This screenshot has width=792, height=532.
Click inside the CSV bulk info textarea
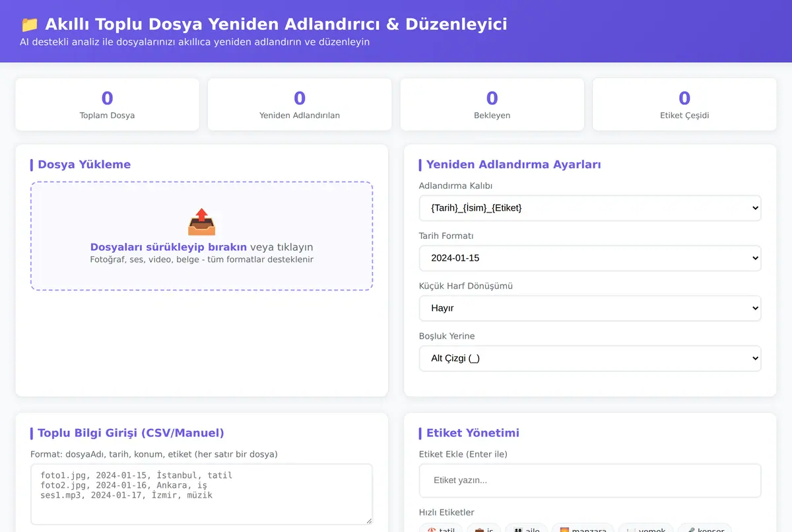(x=201, y=494)
